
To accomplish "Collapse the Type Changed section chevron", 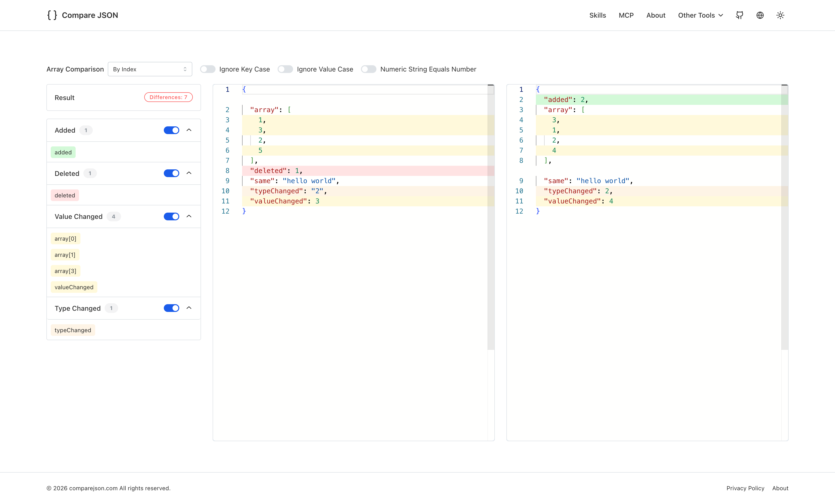I will click(189, 307).
